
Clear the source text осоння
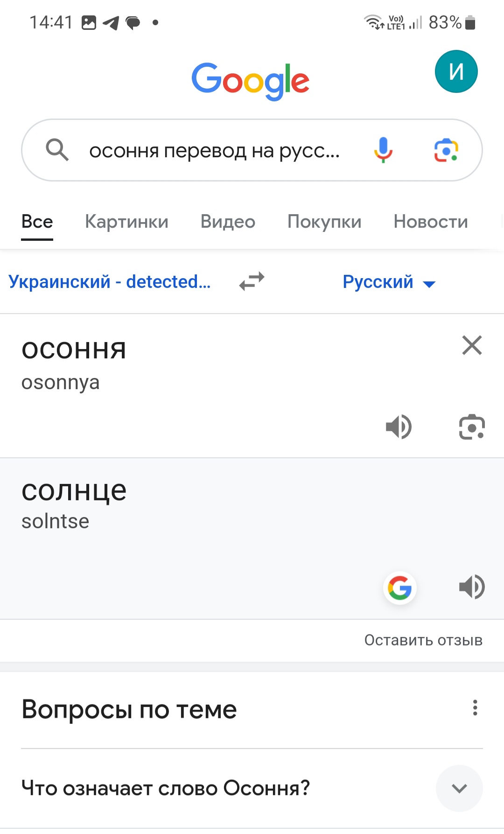click(x=472, y=345)
